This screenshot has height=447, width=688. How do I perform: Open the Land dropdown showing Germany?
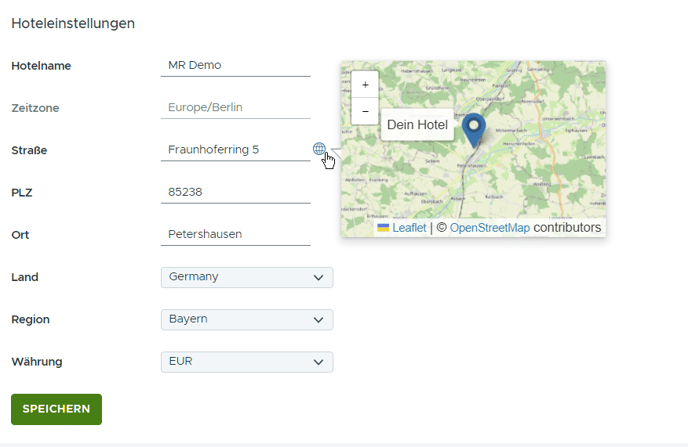[247, 277]
